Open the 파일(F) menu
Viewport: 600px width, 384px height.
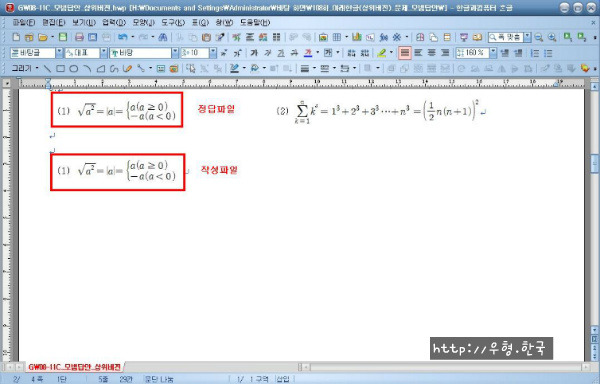24,23
